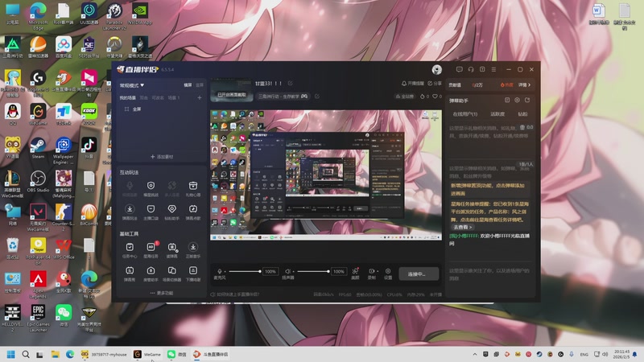This screenshot has width=644, height=362.
Task: Switch to 竖屏 portrait mode
Action: 200,85
